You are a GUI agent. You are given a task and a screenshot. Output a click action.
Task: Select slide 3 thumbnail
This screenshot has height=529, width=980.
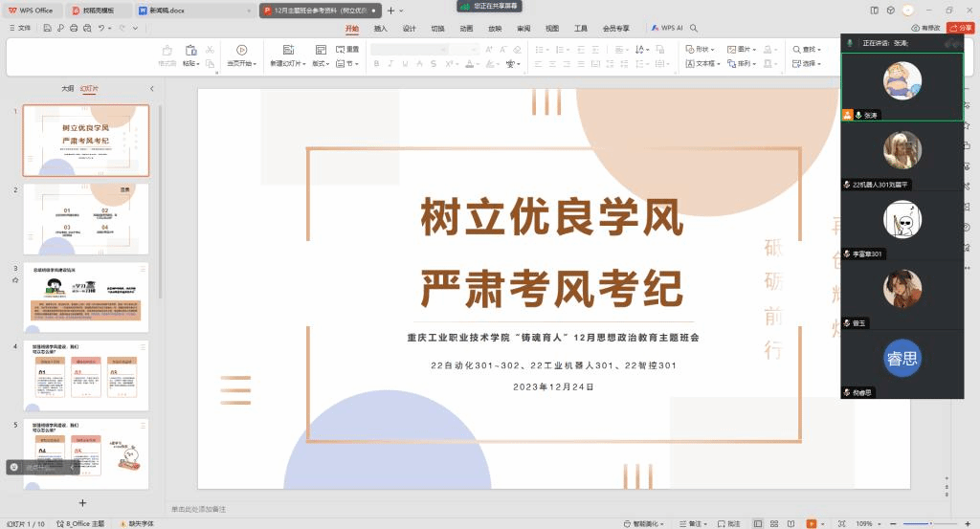click(x=86, y=298)
